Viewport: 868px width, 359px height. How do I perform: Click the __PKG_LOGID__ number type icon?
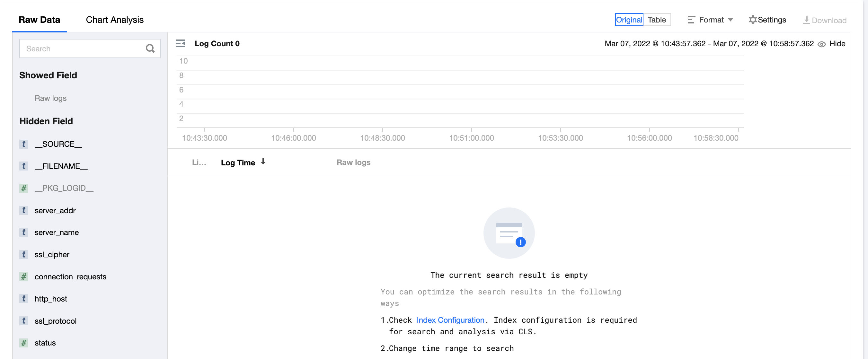(23, 188)
